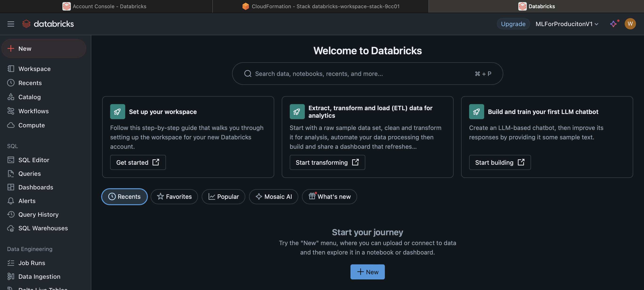
Task: Click the 'Set up your workspace' card title
Action: 163,112
